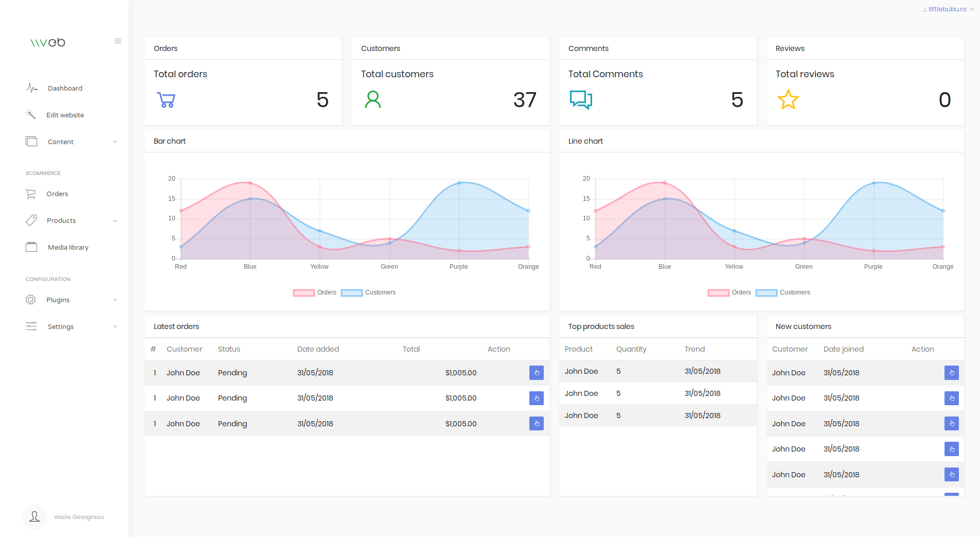The height and width of the screenshot is (537, 980).
Task: Open the Media library icon
Action: tap(31, 247)
